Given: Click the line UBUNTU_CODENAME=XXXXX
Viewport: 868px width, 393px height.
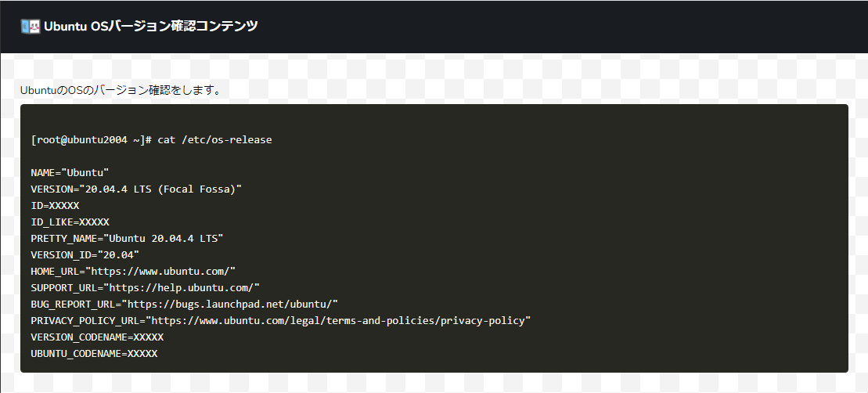Looking at the screenshot, I should (94, 353).
